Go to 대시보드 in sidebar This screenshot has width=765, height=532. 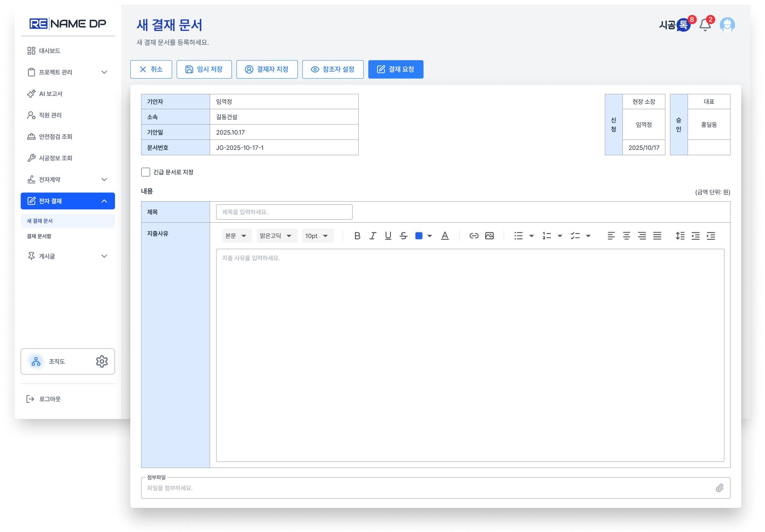[50, 51]
